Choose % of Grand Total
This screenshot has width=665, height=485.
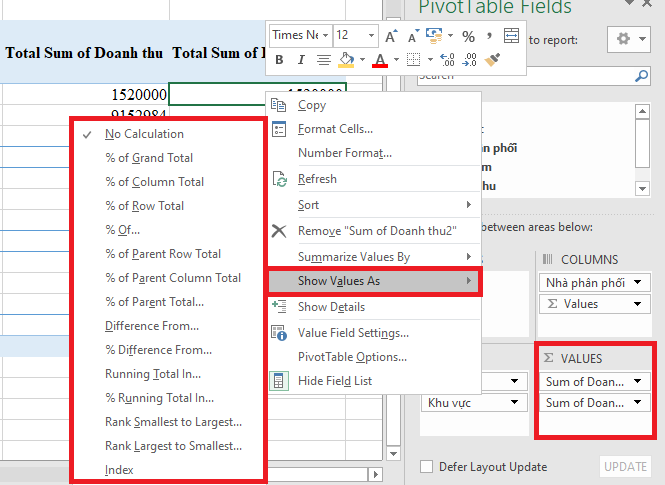tap(149, 158)
